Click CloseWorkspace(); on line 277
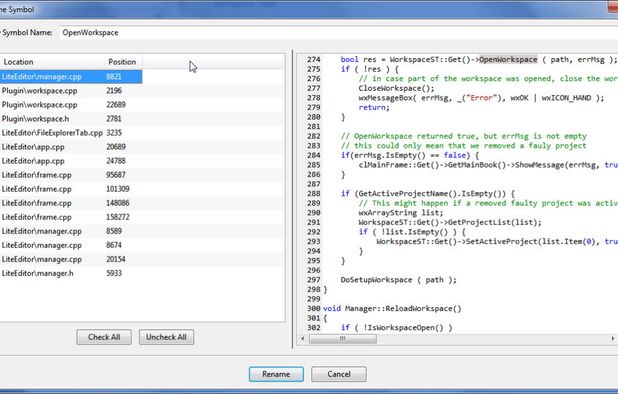 point(396,88)
